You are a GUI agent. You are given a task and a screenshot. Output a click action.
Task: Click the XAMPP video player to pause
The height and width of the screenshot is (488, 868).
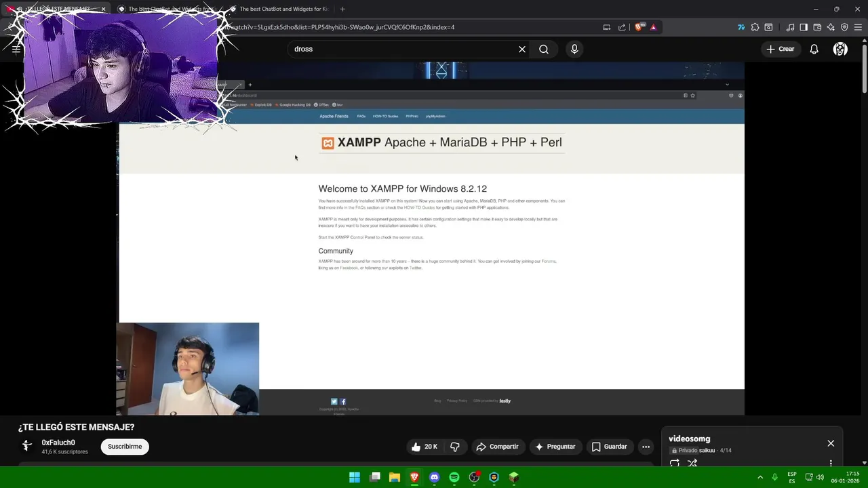click(x=431, y=239)
